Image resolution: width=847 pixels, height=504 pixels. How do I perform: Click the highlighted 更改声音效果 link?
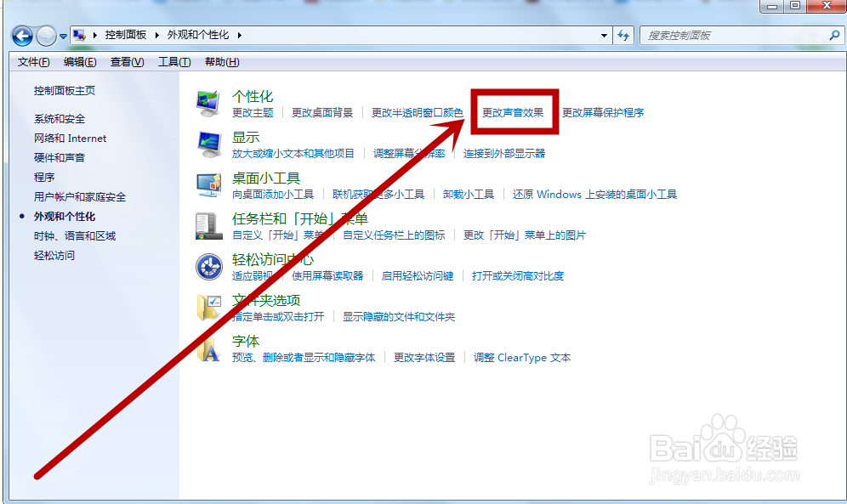pyautogui.click(x=512, y=113)
